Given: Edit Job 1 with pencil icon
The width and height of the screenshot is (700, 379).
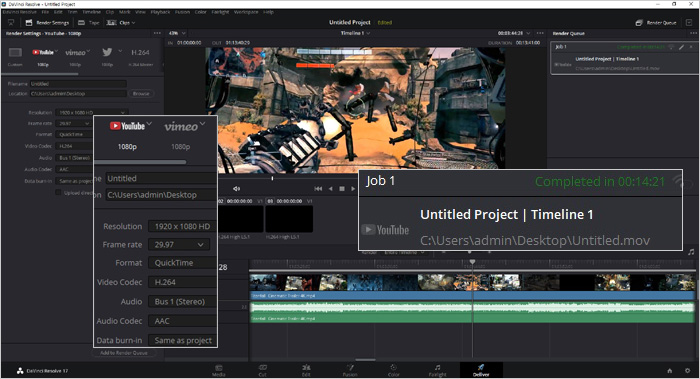Looking at the screenshot, I should coord(682,47).
